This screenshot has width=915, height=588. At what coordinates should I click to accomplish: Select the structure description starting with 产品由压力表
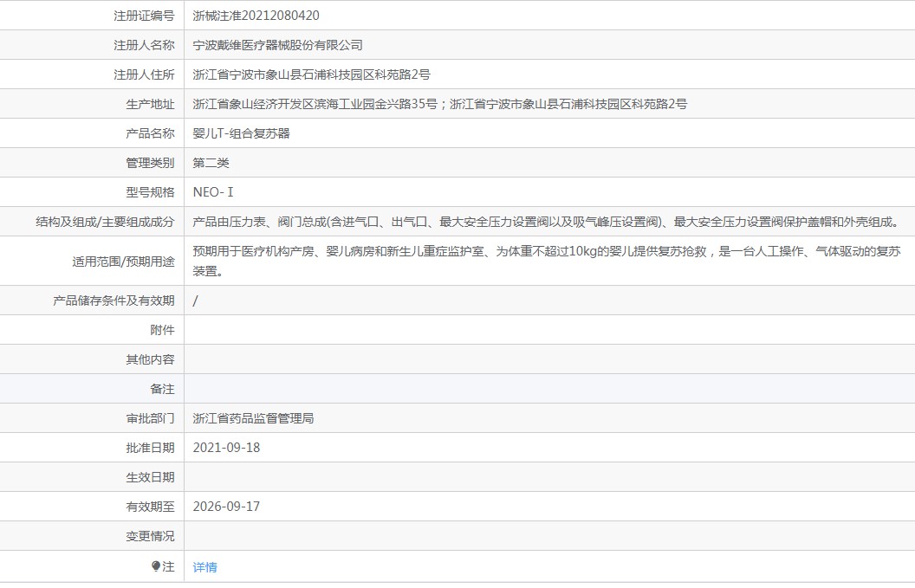[548, 222]
